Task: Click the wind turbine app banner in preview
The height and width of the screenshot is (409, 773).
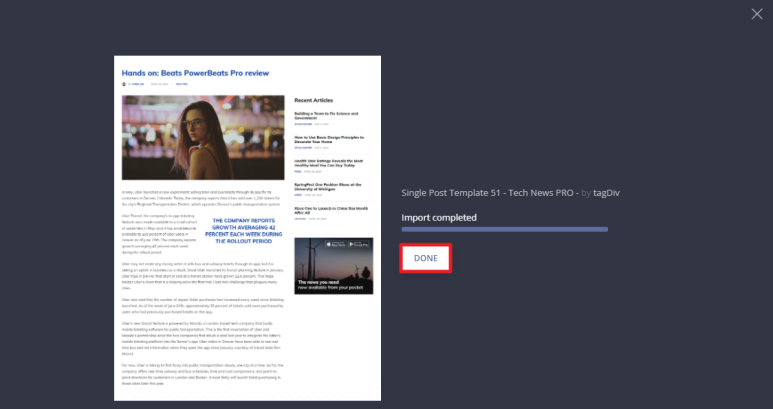Action: click(x=334, y=266)
